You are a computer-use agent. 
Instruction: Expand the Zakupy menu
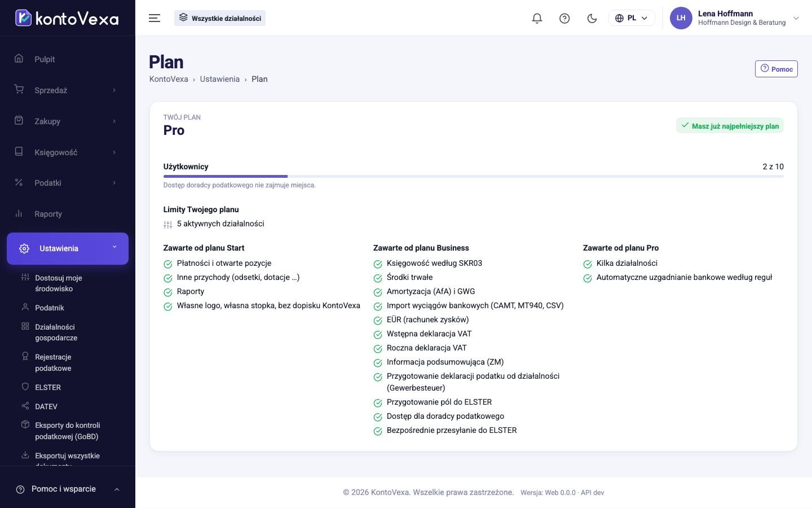[68, 121]
